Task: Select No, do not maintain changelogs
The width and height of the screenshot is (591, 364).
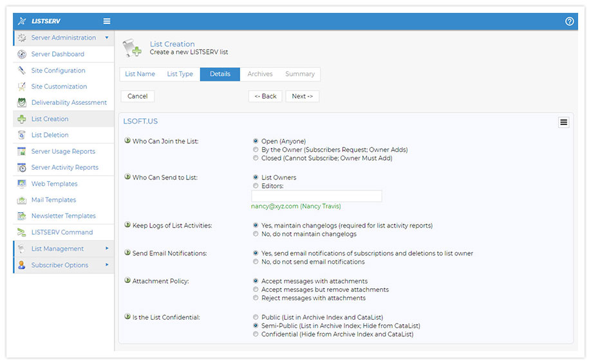Action: click(256, 234)
